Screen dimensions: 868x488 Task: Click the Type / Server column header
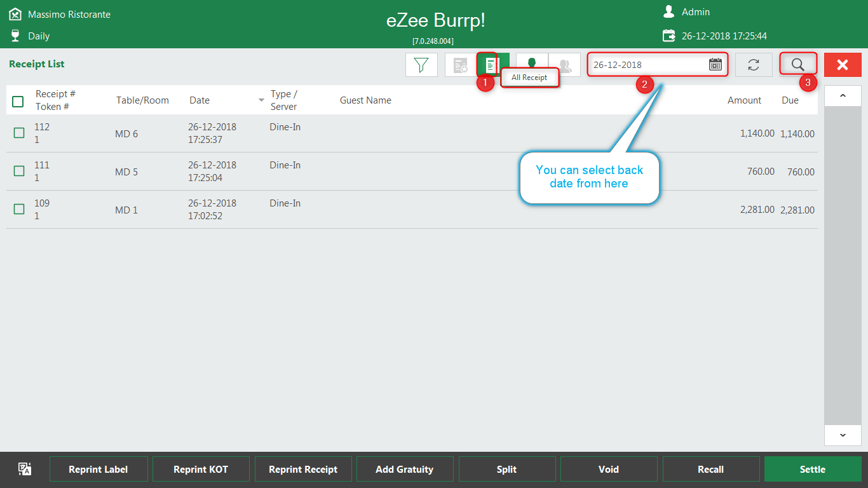tap(284, 100)
